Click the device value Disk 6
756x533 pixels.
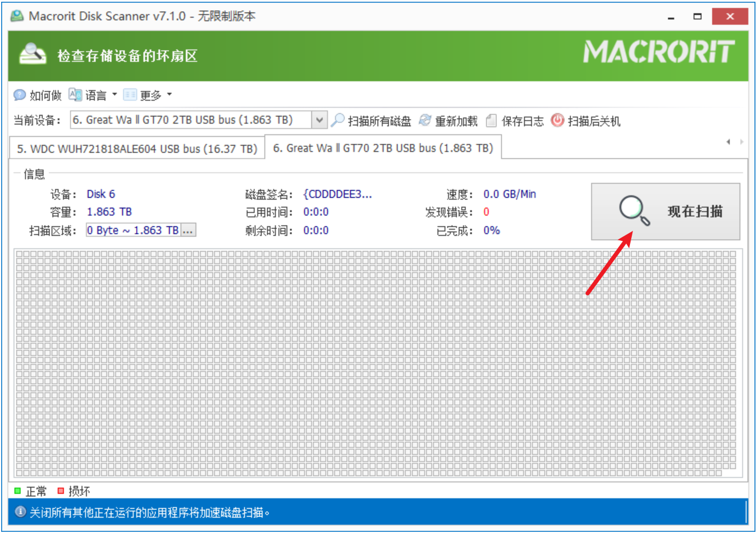[101, 194]
